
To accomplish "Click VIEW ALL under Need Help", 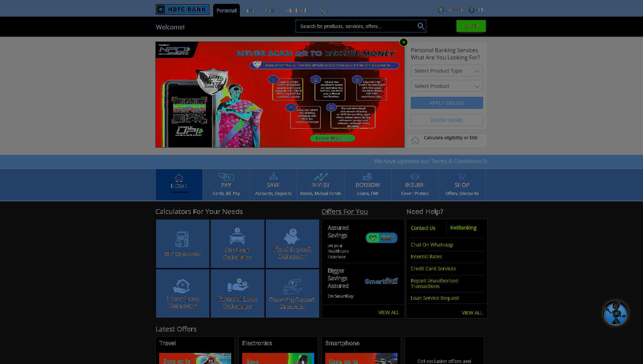I will click(x=472, y=313).
